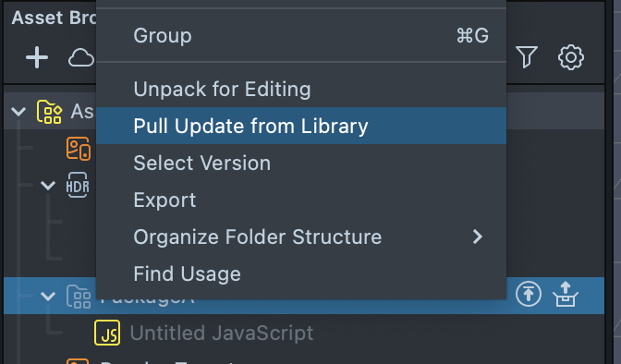The width and height of the screenshot is (621, 364).
Task: Open Organize Folder Structure submenu arrow
Action: (478, 237)
